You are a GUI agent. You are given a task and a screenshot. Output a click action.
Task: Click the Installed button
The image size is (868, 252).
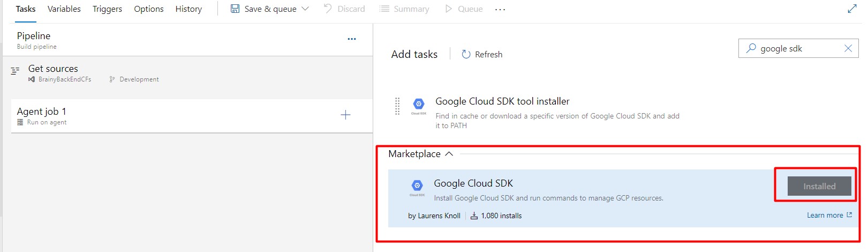(x=819, y=186)
